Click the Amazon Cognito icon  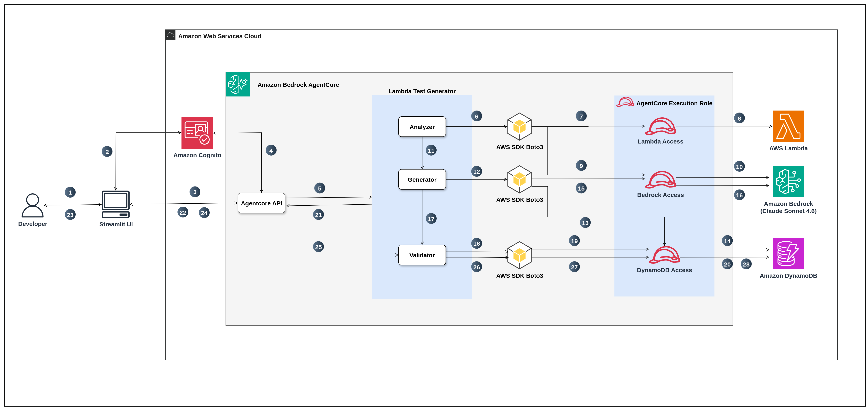click(197, 133)
